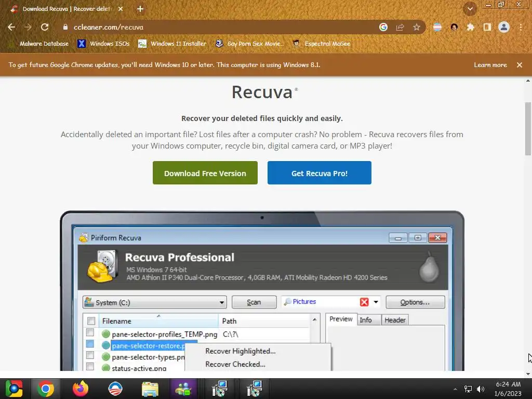Open the Chrome profile avatar
The height and width of the screenshot is (399, 532).
[504, 27]
